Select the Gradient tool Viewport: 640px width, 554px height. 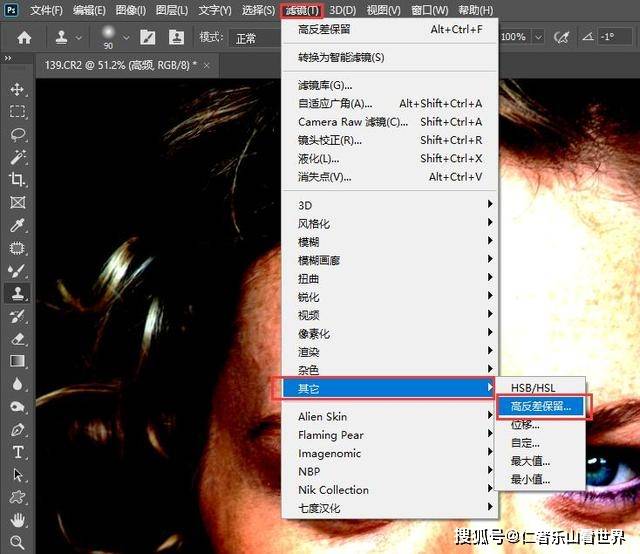pos(17,361)
